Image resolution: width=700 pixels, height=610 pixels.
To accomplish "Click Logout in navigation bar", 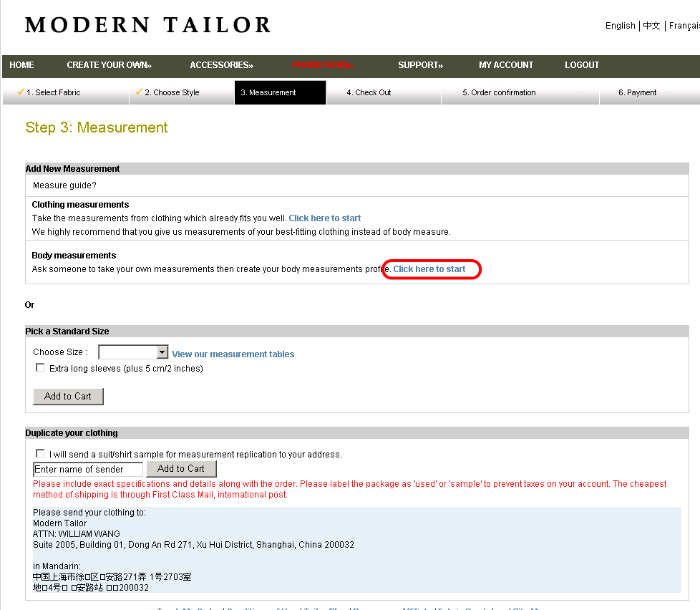I will pos(581,65).
